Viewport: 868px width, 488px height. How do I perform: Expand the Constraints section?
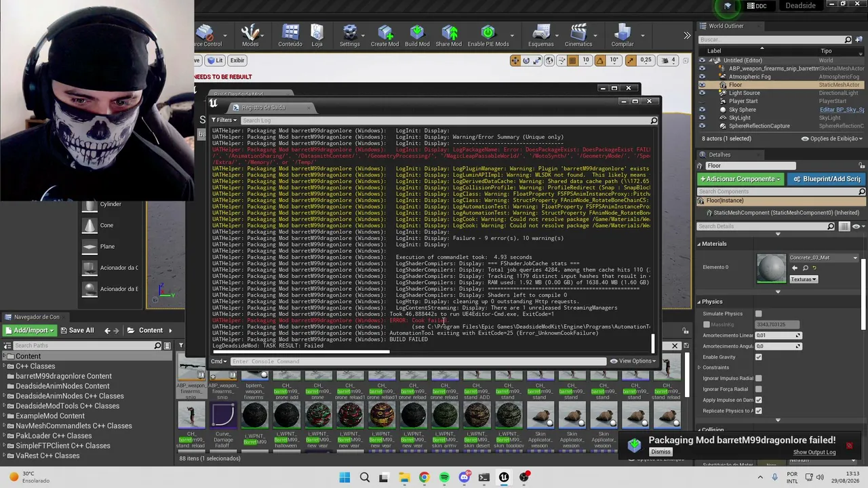click(x=698, y=367)
